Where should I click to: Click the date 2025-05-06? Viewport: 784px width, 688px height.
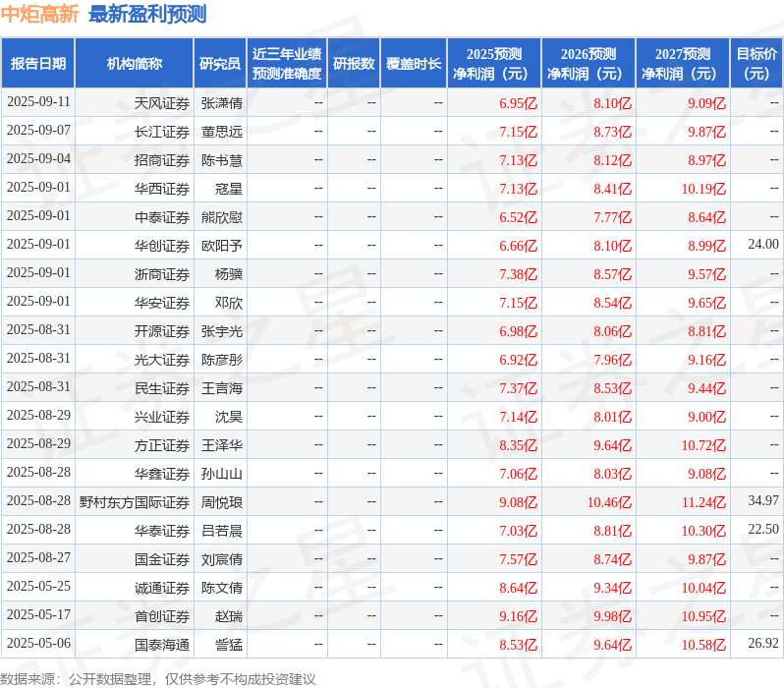point(38,644)
